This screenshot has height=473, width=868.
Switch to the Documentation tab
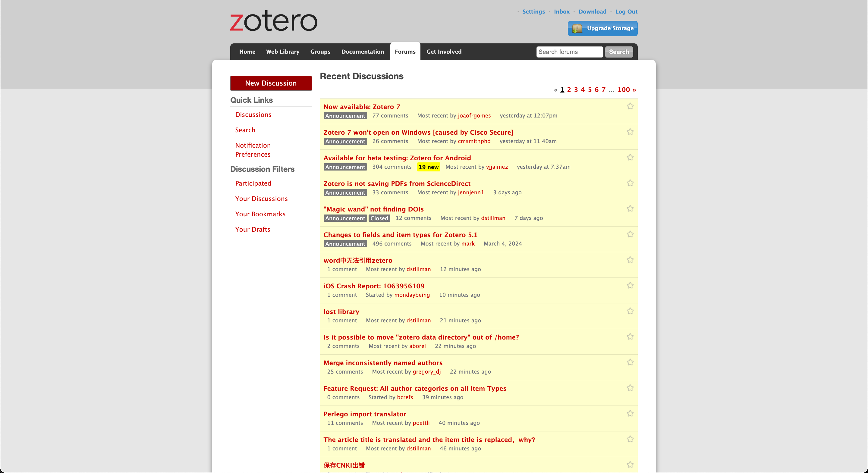click(x=362, y=52)
